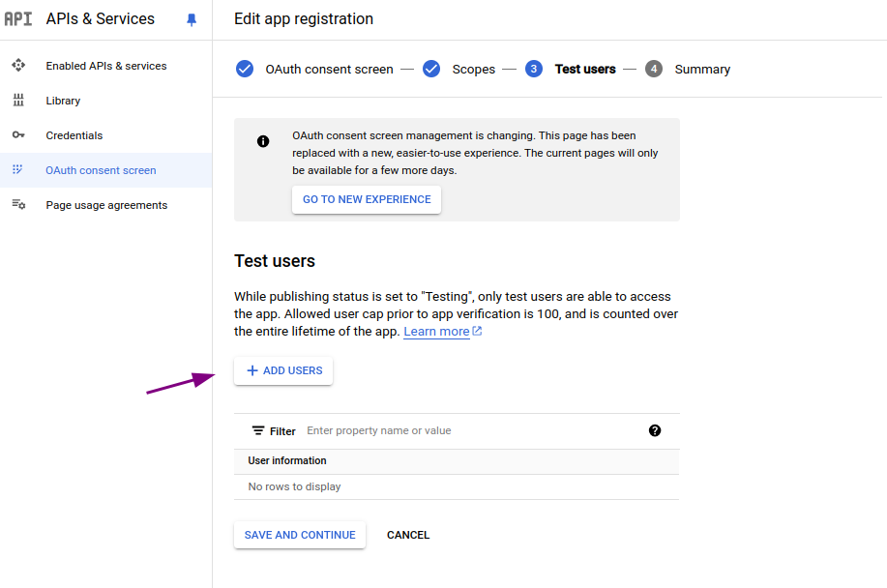The height and width of the screenshot is (588, 887).
Task: Click the info icon in the notification banner
Action: (x=263, y=141)
